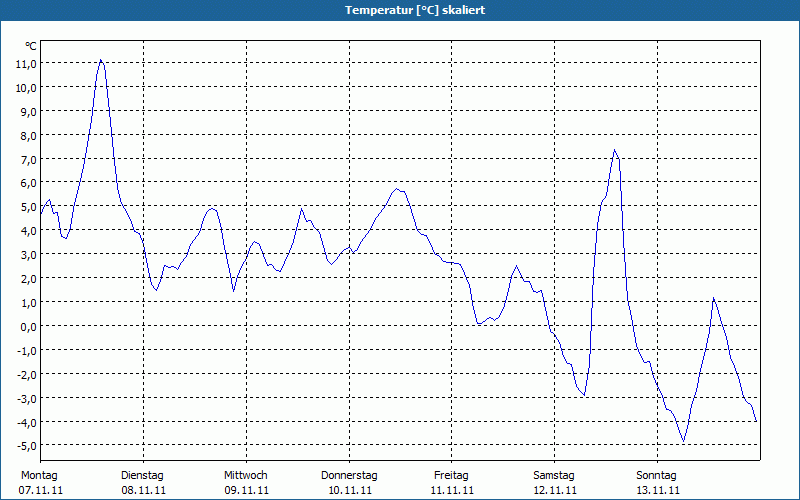Click the Montag day label
The image size is (800, 500).
click(x=39, y=476)
